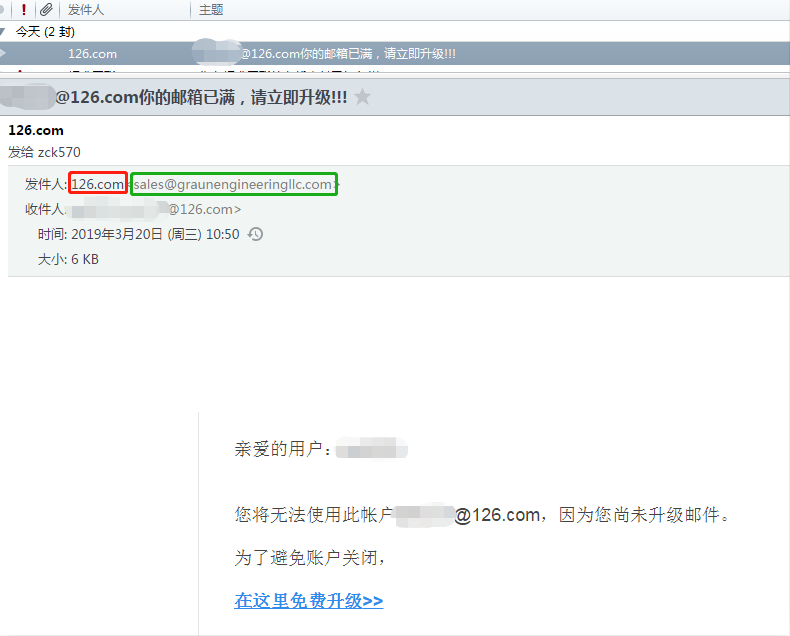Click the attachment paperclip column header
790x636 pixels.
[46, 10]
